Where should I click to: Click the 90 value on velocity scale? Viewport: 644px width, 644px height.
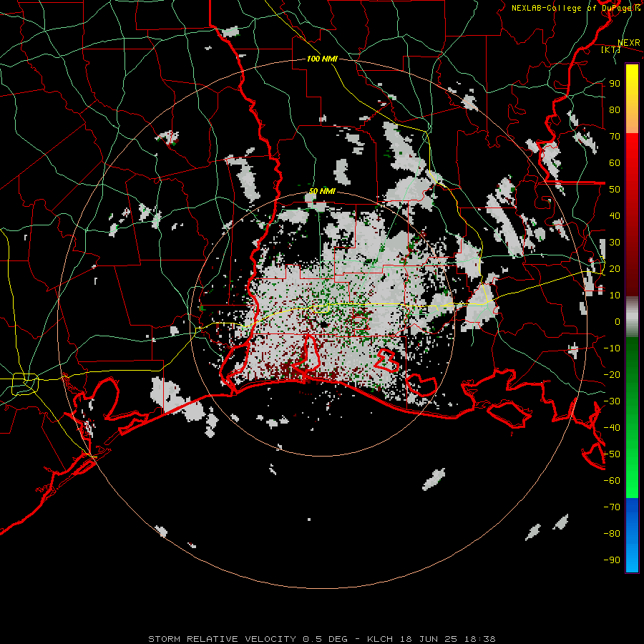(615, 84)
